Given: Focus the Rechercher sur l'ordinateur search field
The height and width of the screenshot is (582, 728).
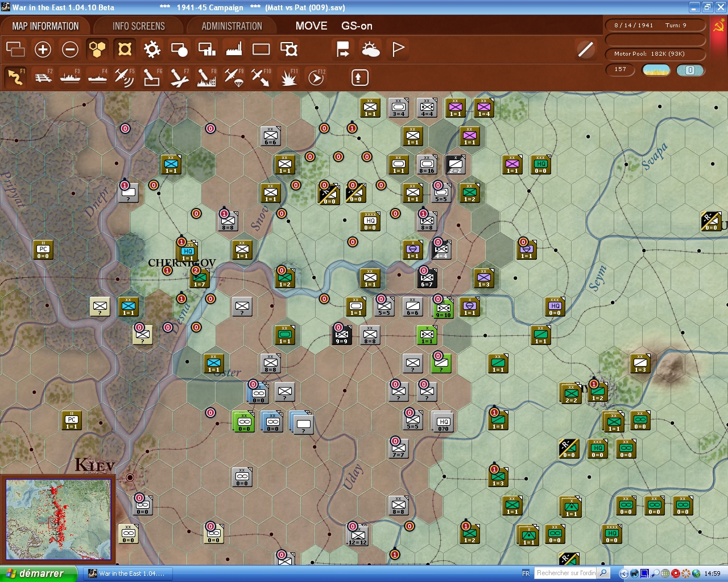Looking at the screenshot, I should 566,573.
